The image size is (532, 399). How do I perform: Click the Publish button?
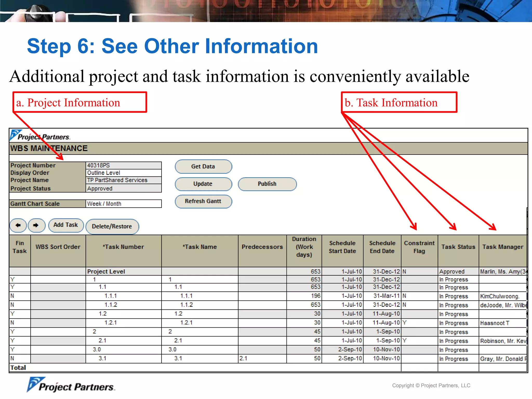click(x=267, y=184)
